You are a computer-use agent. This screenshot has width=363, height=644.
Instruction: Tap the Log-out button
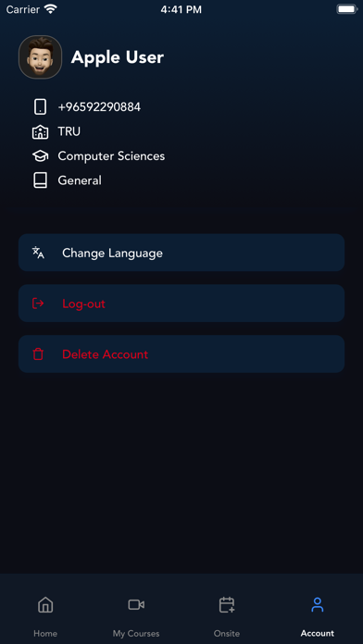pos(181,303)
